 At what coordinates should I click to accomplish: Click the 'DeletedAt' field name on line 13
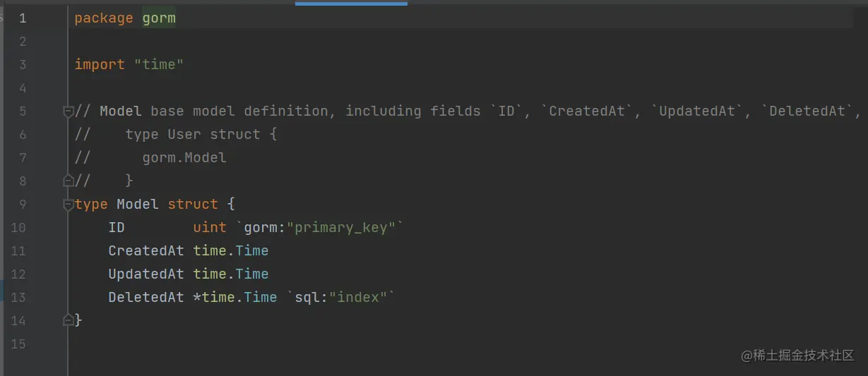tap(146, 297)
